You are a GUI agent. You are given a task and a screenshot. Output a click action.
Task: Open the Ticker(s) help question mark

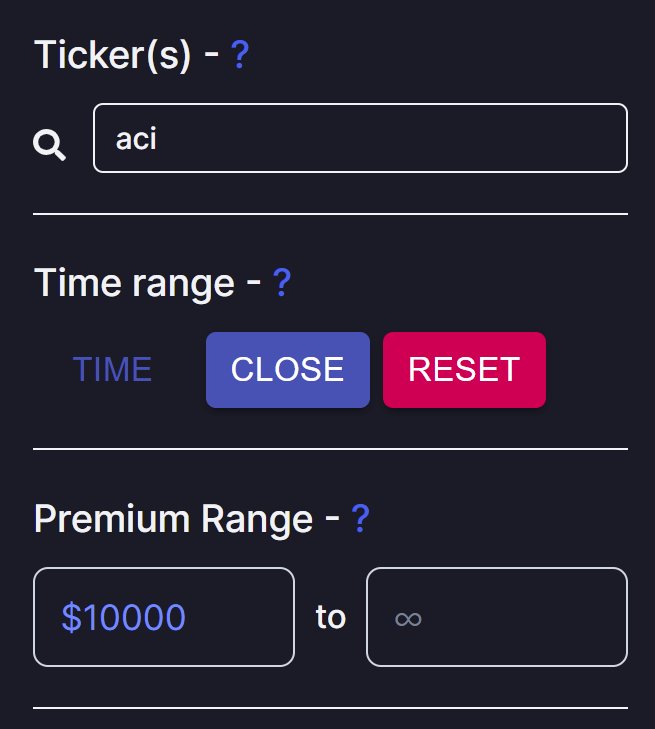point(240,55)
